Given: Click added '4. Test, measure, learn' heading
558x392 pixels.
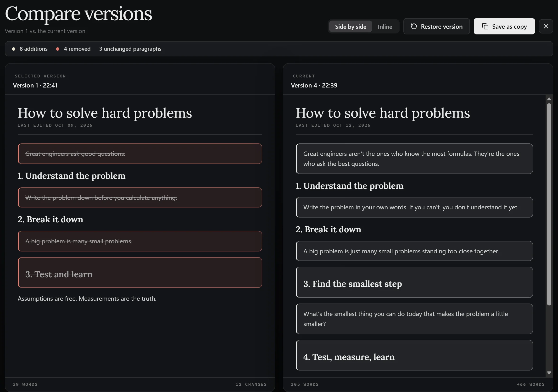Looking at the screenshot, I should point(414,355).
